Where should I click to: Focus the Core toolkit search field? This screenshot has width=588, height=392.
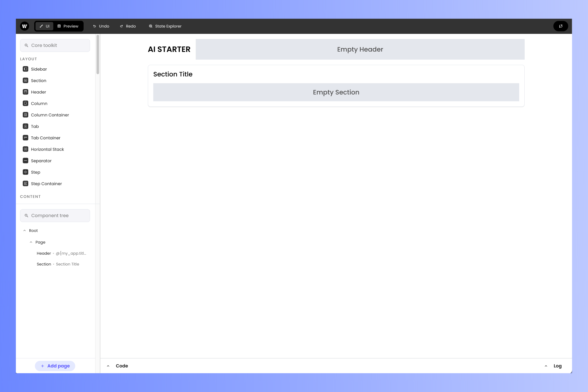click(55, 45)
